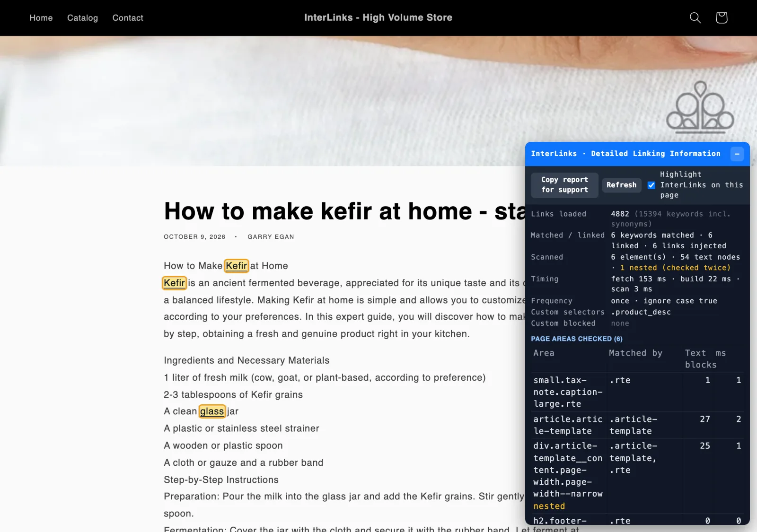The width and height of the screenshot is (757, 532).
Task: Follow the highlighted glass link
Action: click(212, 411)
